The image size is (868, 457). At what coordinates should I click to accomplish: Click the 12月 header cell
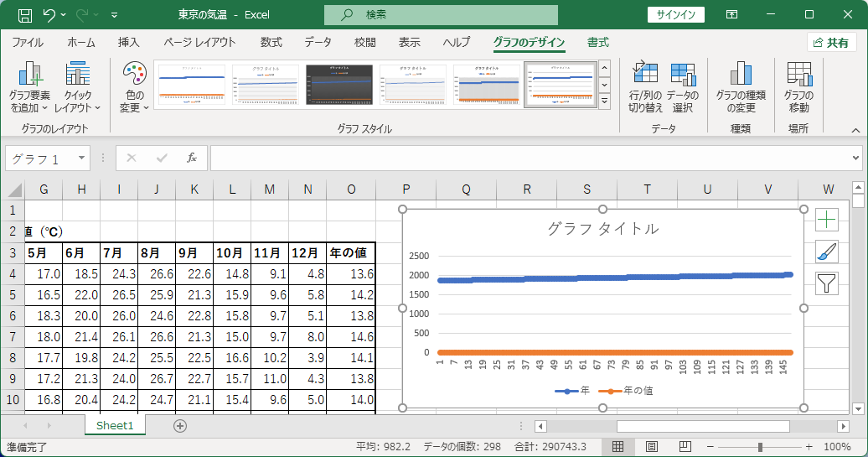click(307, 253)
